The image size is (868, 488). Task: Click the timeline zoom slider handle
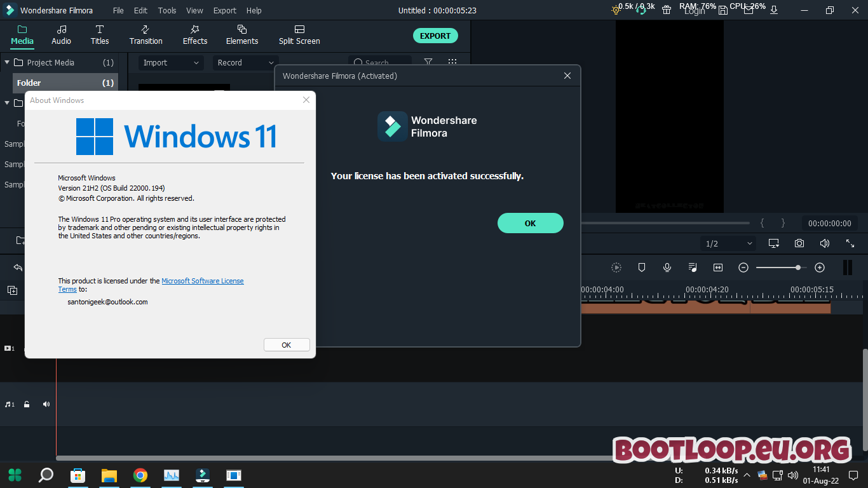point(798,268)
